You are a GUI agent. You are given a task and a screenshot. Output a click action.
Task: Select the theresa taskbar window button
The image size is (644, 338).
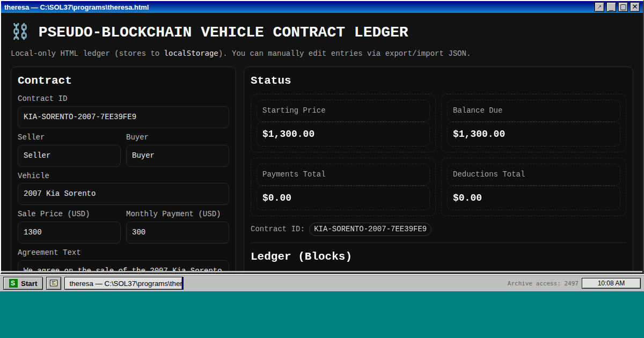pyautogui.click(x=123, y=283)
